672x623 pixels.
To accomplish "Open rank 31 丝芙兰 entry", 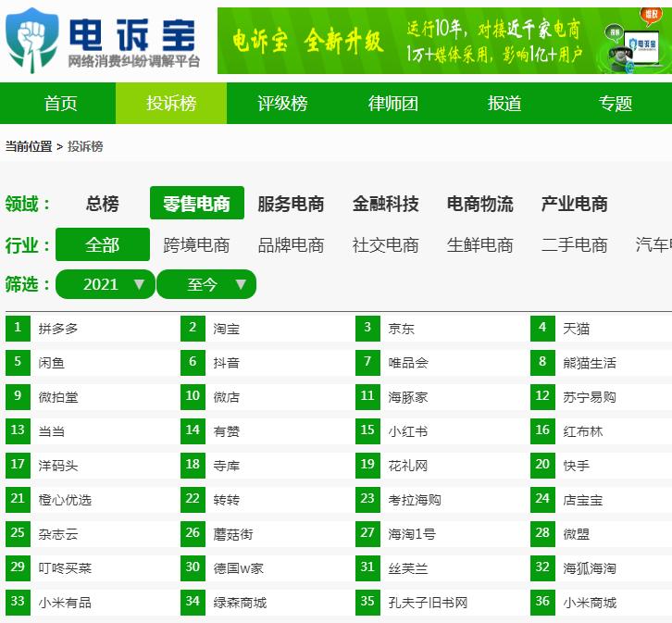I will [x=408, y=569].
